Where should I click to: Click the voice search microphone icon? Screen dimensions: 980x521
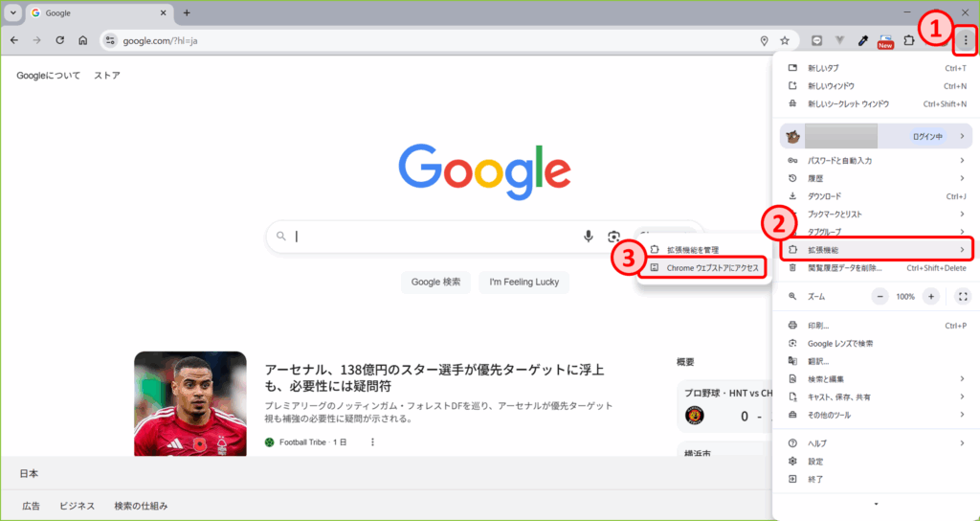pyautogui.click(x=589, y=237)
